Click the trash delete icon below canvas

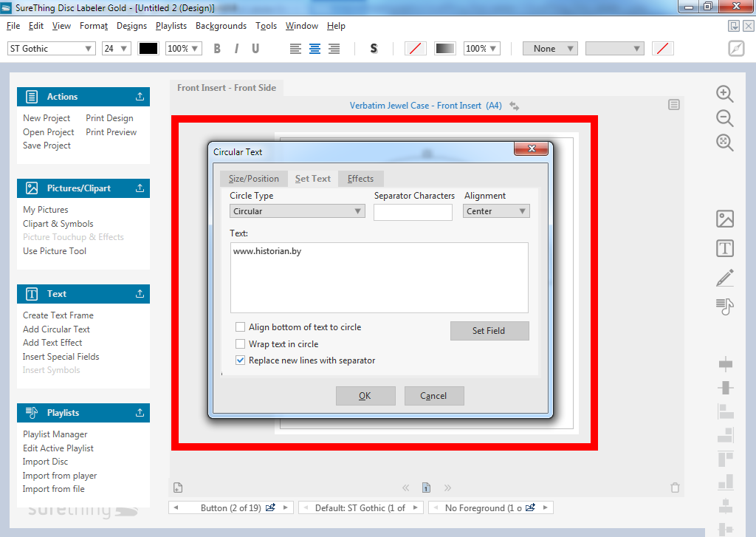point(674,488)
